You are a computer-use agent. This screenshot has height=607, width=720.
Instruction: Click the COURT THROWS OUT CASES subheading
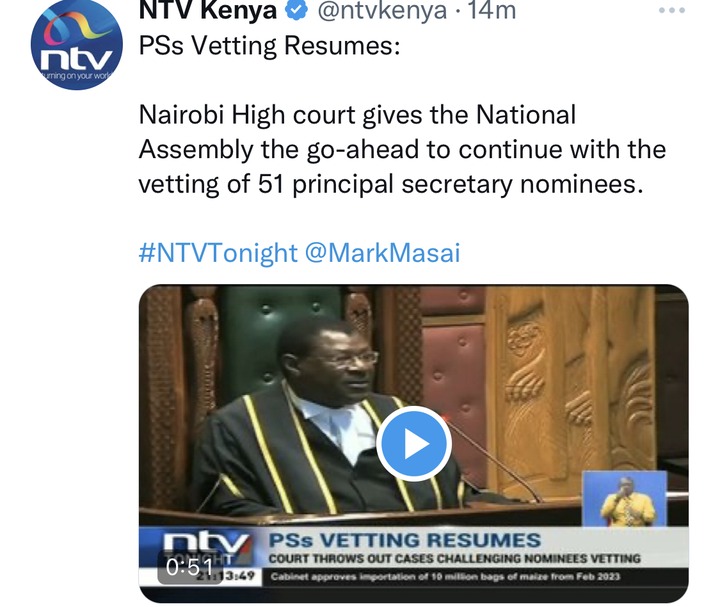point(454,559)
